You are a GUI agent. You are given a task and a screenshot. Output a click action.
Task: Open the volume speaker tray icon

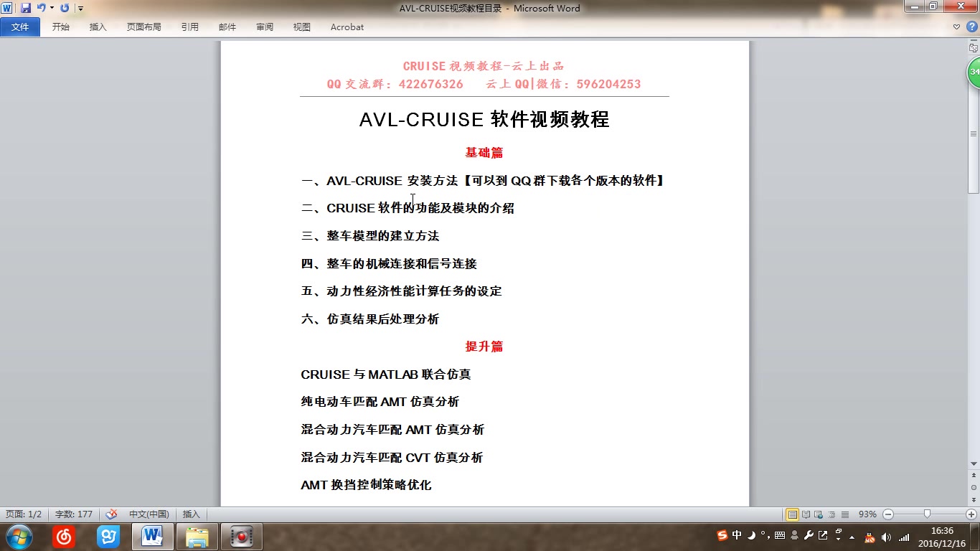(x=886, y=537)
